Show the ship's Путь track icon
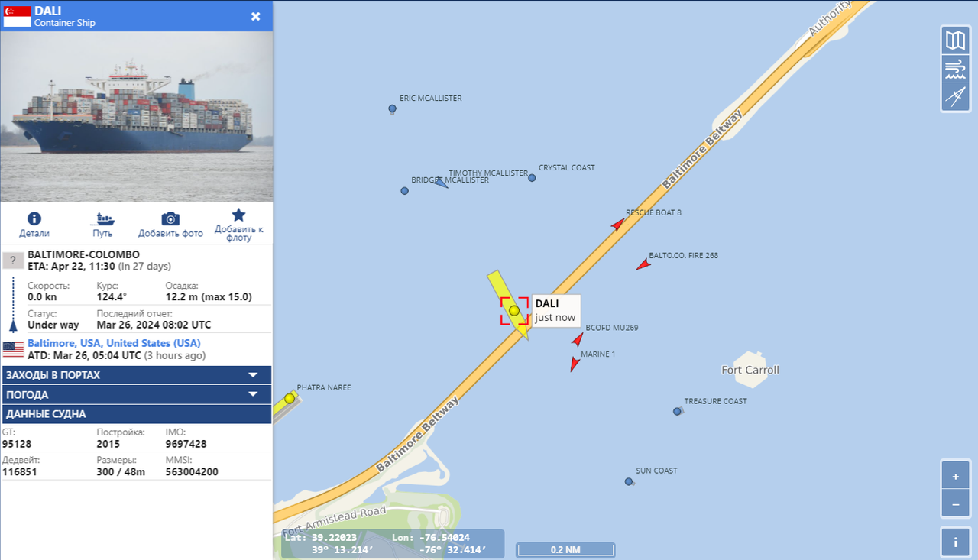The height and width of the screenshot is (560, 978). [x=102, y=218]
